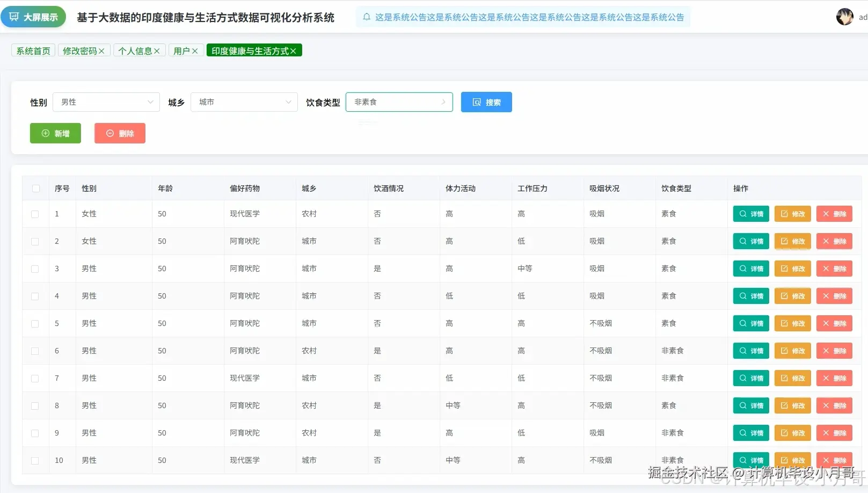868x493 pixels.
Task: Check the checkbox for row 1
Action: tap(35, 214)
